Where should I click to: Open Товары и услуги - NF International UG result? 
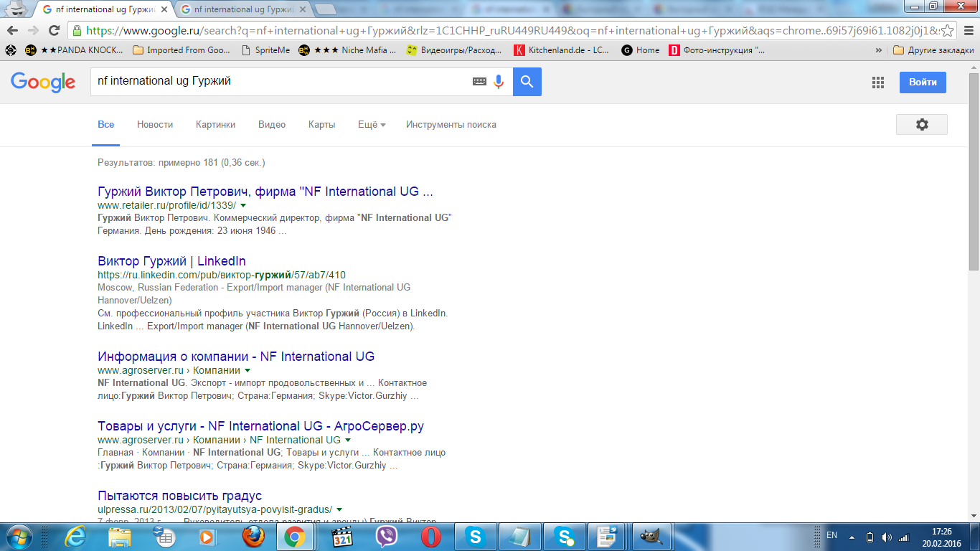(260, 426)
